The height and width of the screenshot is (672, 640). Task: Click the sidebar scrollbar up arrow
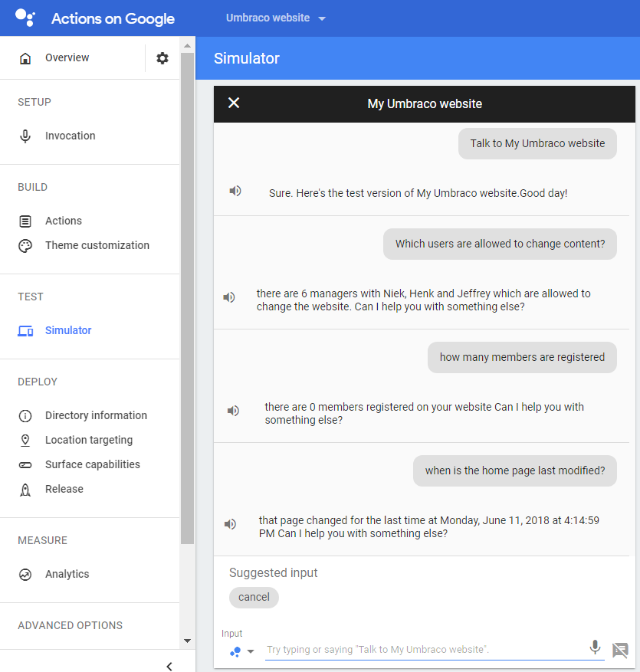tap(187, 45)
